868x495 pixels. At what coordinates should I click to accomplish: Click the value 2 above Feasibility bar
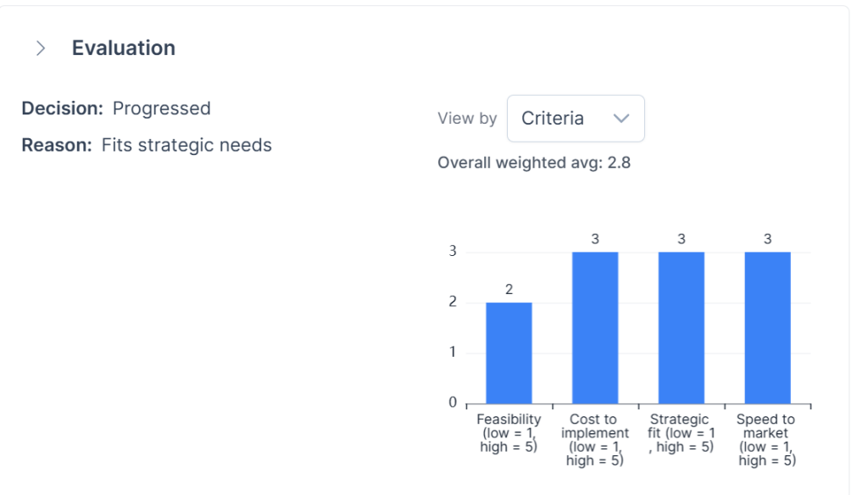click(509, 290)
